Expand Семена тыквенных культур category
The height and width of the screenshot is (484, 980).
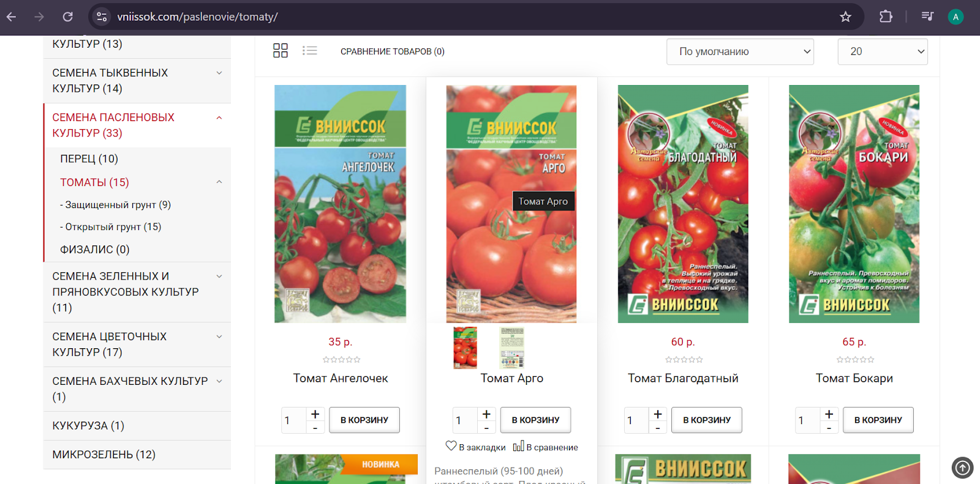(x=219, y=73)
